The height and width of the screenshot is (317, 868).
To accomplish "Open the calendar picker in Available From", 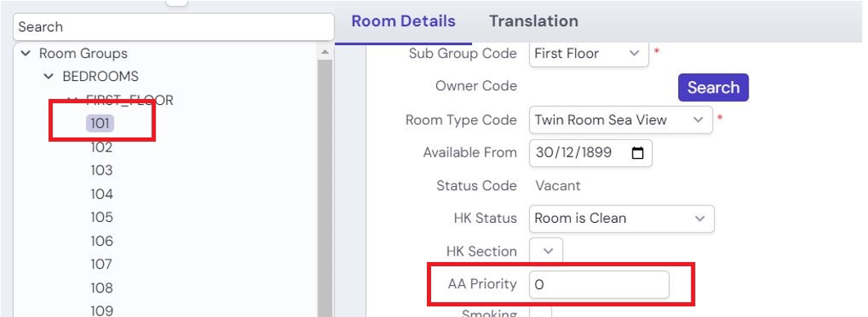I will (638, 153).
